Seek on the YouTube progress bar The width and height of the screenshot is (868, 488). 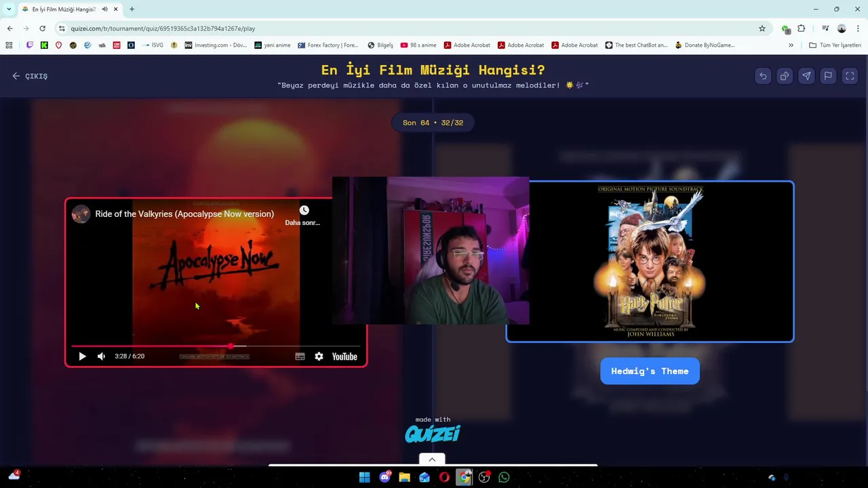[x=216, y=346]
